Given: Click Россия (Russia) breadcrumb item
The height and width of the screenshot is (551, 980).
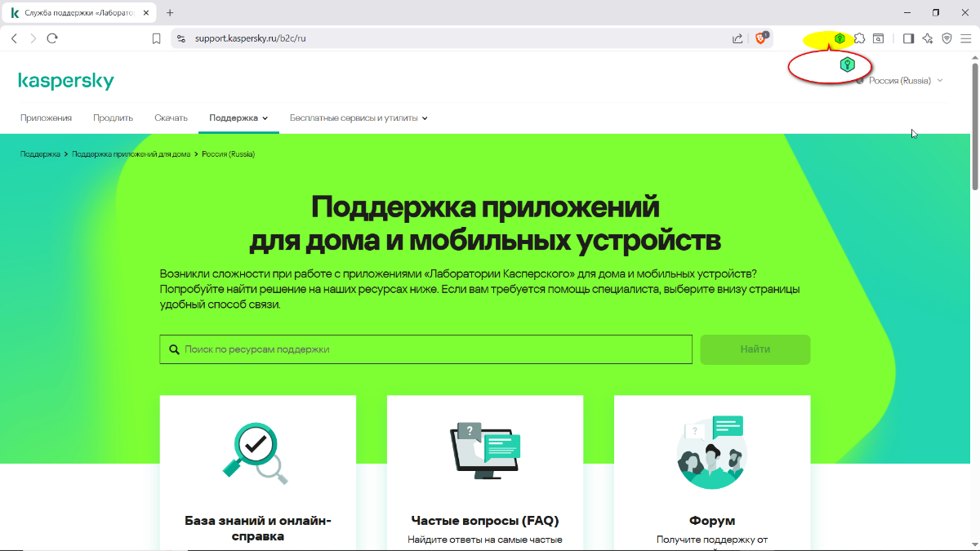Looking at the screenshot, I should pyautogui.click(x=229, y=154).
